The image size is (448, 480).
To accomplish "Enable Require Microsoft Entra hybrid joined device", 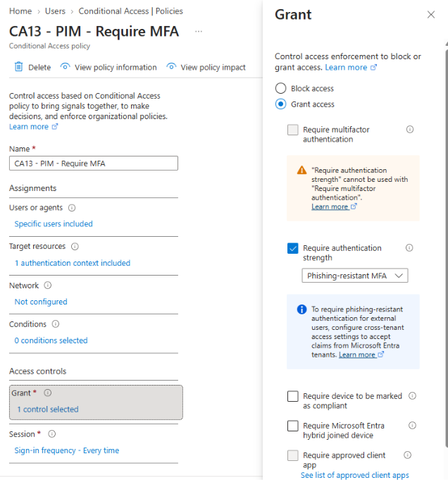I will pyautogui.click(x=293, y=426).
